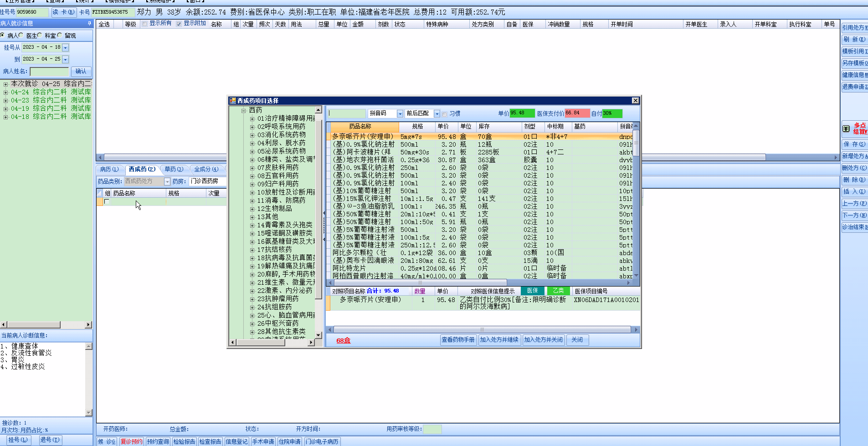Expand the 04-24 综合内二科 visit node

(x=6, y=92)
